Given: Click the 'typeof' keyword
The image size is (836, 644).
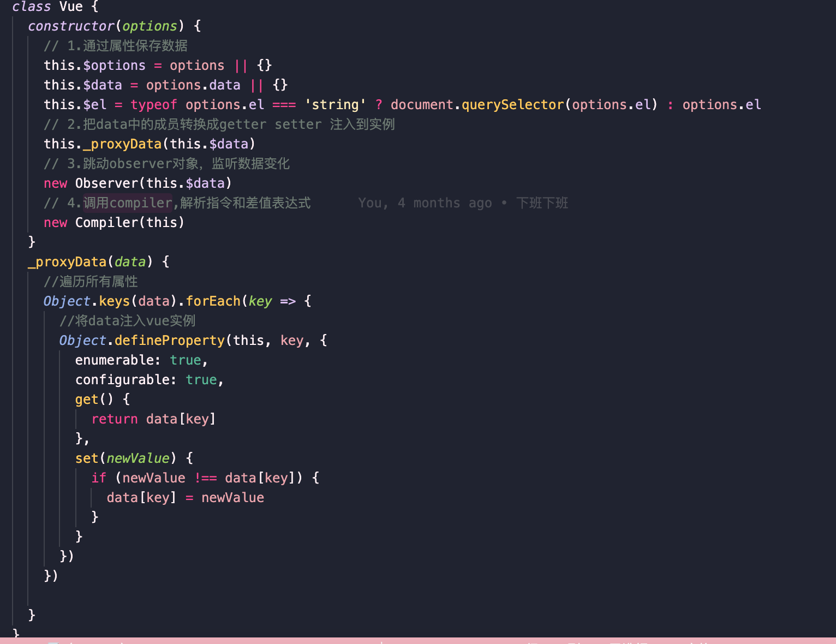Looking at the screenshot, I should pyautogui.click(x=154, y=105).
